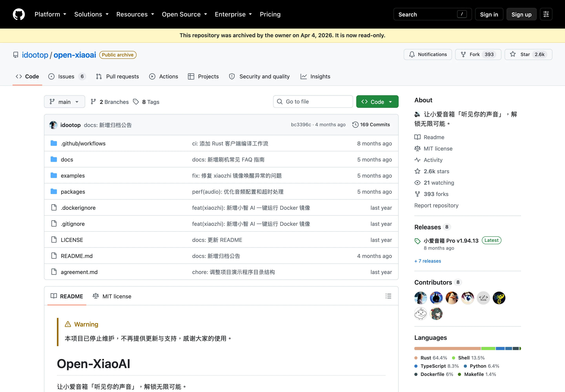The image size is (565, 392).
Task: Expand the Resources menu
Action: [x=135, y=14]
